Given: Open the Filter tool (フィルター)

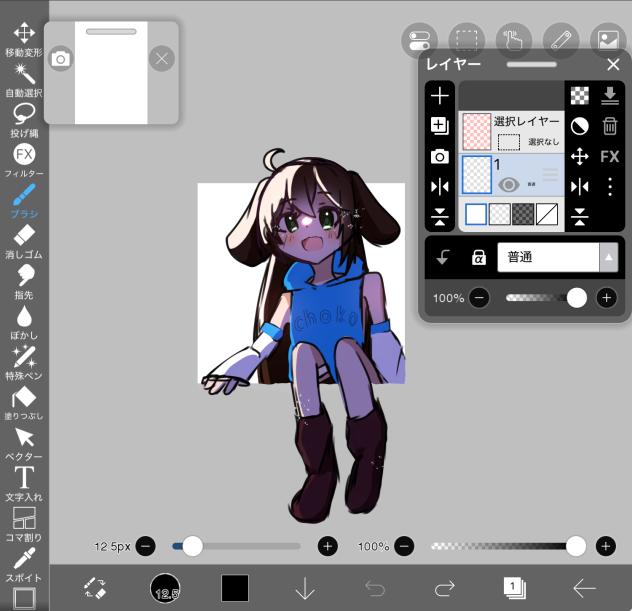Looking at the screenshot, I should coord(24,160).
